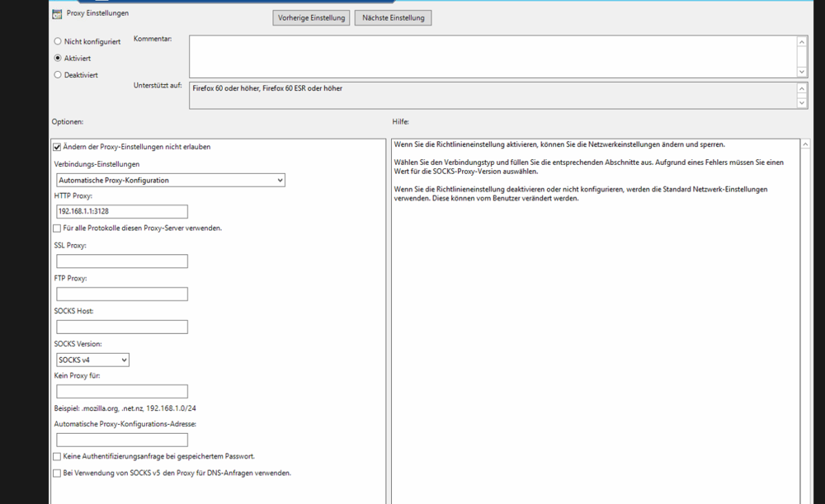The image size is (825, 504).
Task: Enable SOCKS v5 proxy for DNS-Anfragen checkbox
Action: tap(57, 473)
